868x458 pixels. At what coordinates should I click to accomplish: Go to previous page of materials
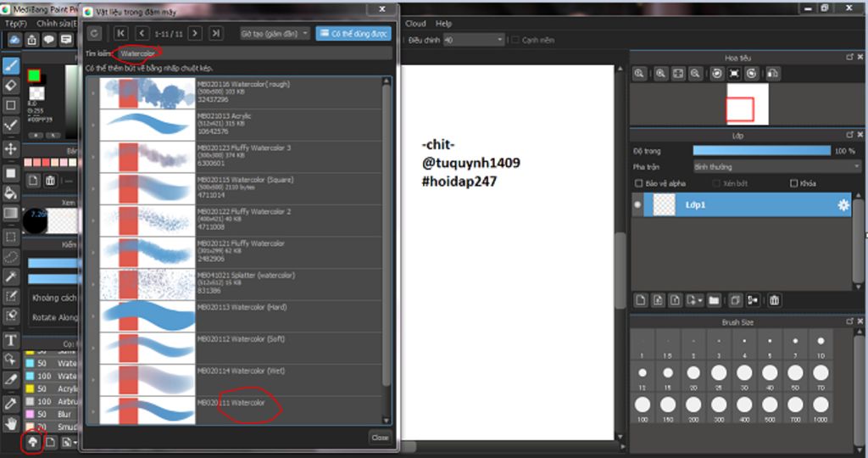pos(142,33)
